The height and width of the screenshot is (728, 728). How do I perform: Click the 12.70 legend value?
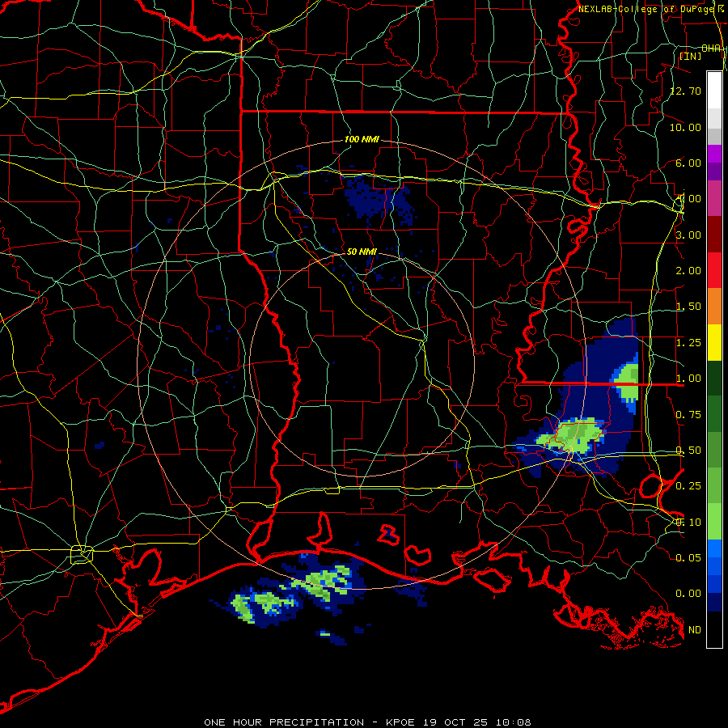(x=685, y=91)
